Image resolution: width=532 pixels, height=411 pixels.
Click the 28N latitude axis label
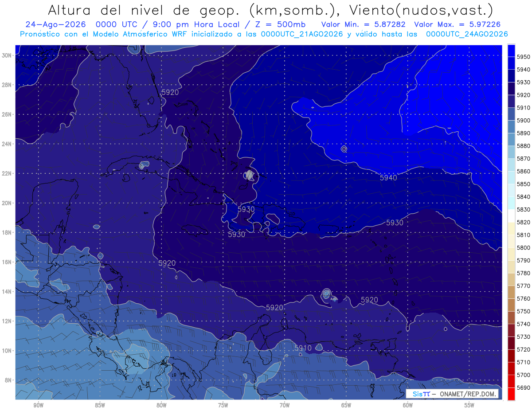pyautogui.click(x=7, y=85)
